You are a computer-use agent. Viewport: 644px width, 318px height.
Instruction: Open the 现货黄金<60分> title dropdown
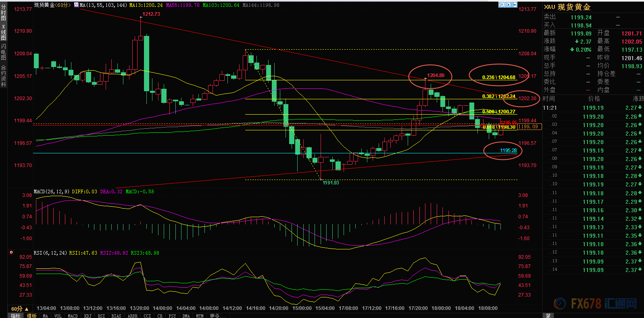coord(52,5)
